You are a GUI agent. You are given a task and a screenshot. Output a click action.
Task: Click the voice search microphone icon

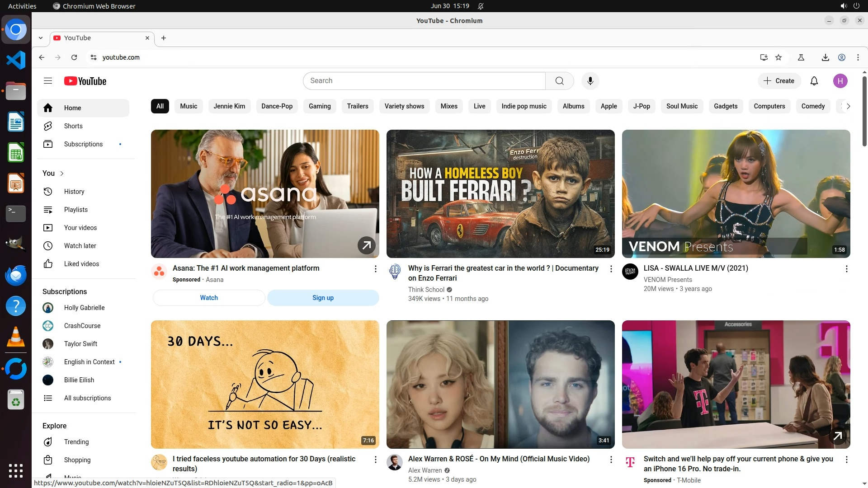click(x=590, y=81)
